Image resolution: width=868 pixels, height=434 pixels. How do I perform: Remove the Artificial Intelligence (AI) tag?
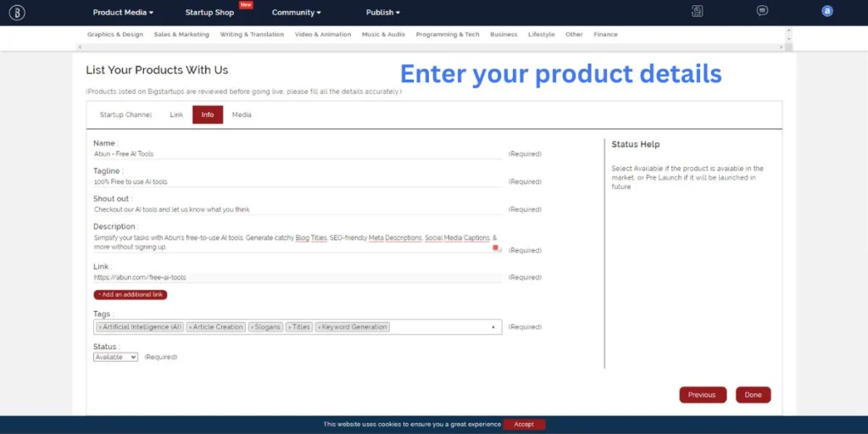click(100, 327)
